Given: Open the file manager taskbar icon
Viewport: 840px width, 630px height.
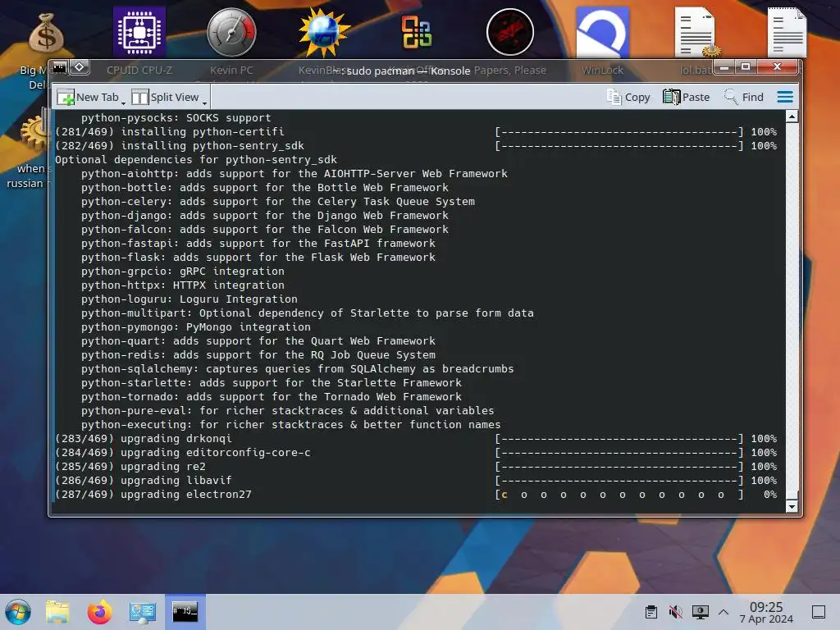Looking at the screenshot, I should coord(57,612).
